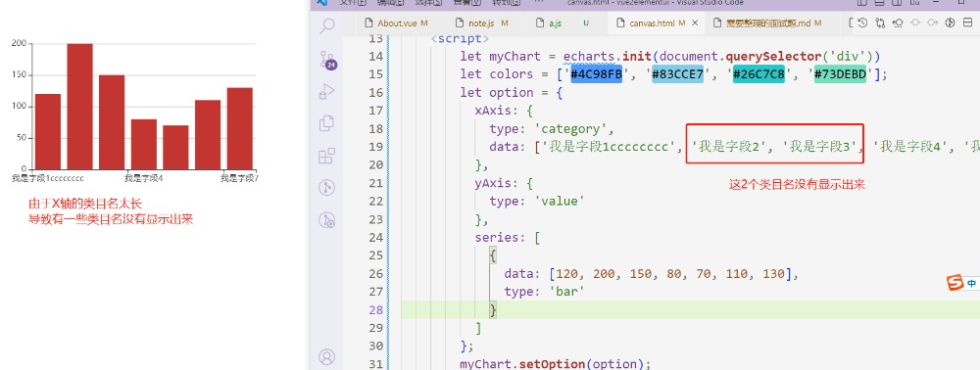Place cursor on highlighted line 28
This screenshot has width=980, height=370.
(x=688, y=309)
